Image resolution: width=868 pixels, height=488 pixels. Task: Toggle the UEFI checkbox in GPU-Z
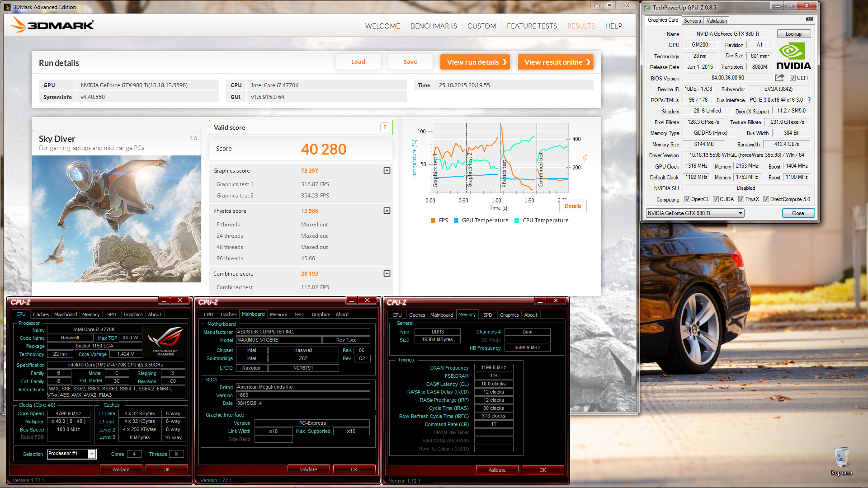pos(793,78)
